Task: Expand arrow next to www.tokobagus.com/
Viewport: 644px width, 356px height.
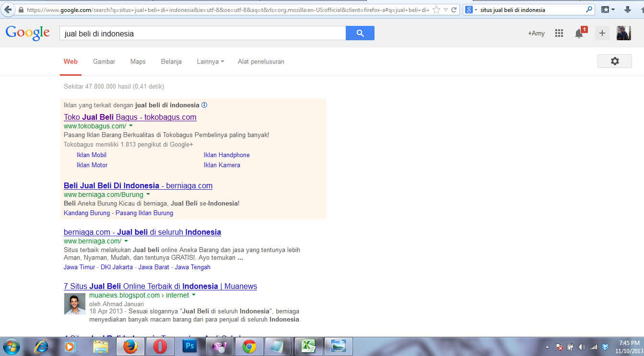Action: coord(131,126)
